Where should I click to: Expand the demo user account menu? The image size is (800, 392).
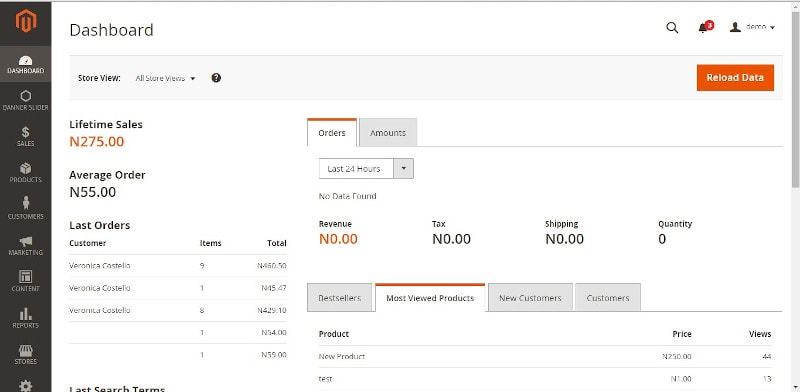[x=753, y=27]
